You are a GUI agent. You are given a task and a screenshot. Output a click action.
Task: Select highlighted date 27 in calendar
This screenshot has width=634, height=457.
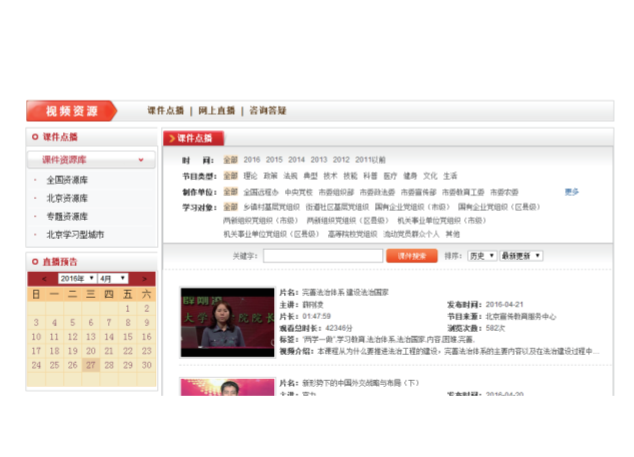(91, 365)
